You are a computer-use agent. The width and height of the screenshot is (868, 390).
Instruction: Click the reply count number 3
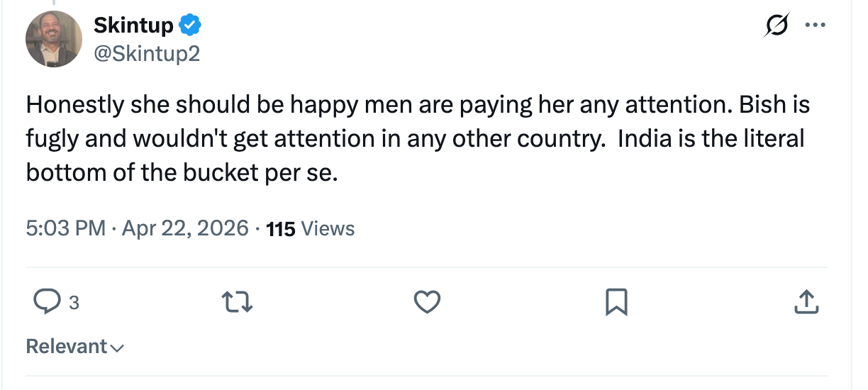pos(74,303)
